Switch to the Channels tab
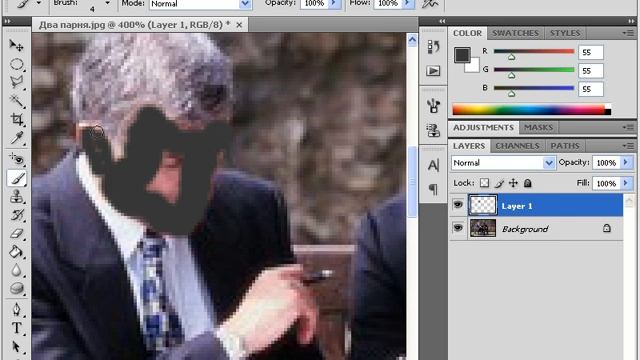Image resolution: width=640 pixels, height=360 pixels. tap(517, 146)
